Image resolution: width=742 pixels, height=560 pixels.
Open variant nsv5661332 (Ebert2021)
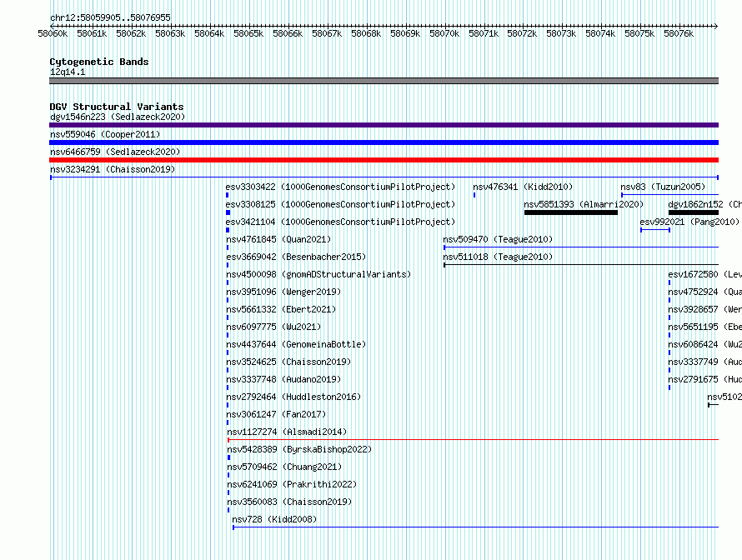coord(281,309)
